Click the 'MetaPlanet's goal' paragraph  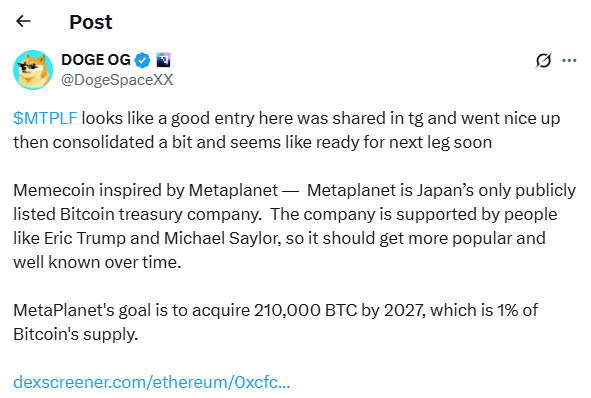point(276,322)
